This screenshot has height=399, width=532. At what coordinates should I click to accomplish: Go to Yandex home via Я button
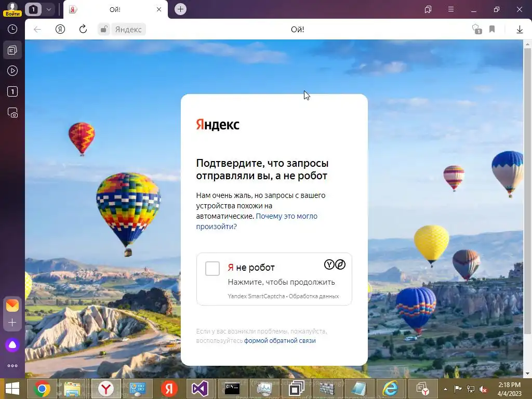(x=60, y=30)
